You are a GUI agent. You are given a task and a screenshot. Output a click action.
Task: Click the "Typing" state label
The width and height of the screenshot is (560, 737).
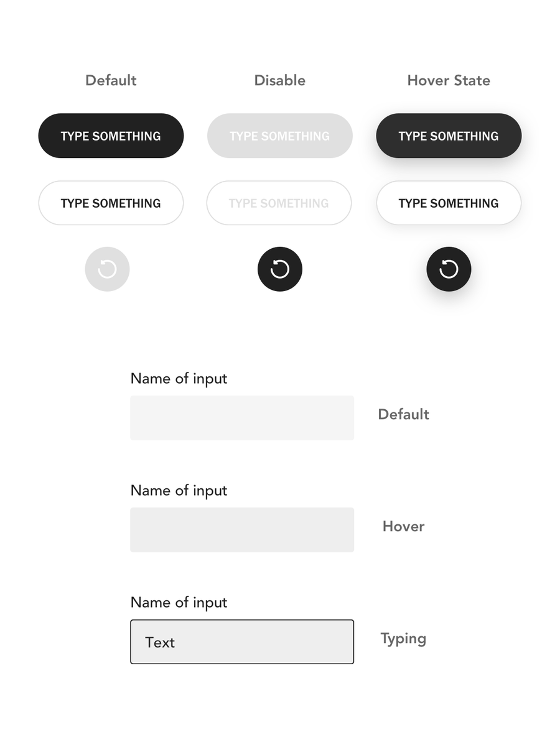coord(403,639)
